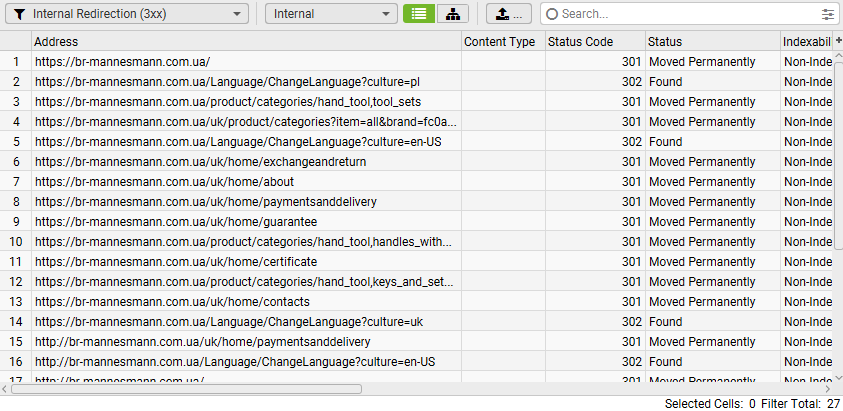Open the Internal Redirection (3xx) filter dropdown
Screen dimensions: 843x411
127,14
